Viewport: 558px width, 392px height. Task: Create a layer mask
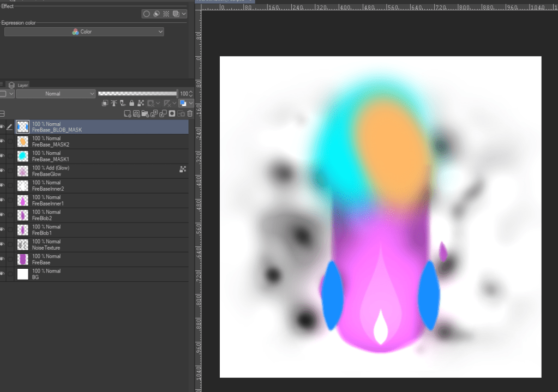[x=172, y=113]
